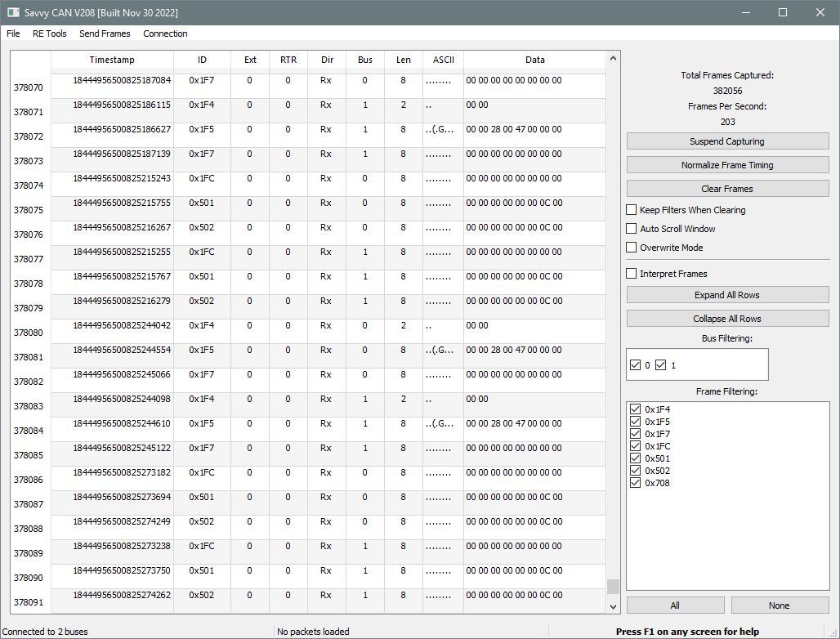Click the scroll up arrow of frame table

click(614, 58)
